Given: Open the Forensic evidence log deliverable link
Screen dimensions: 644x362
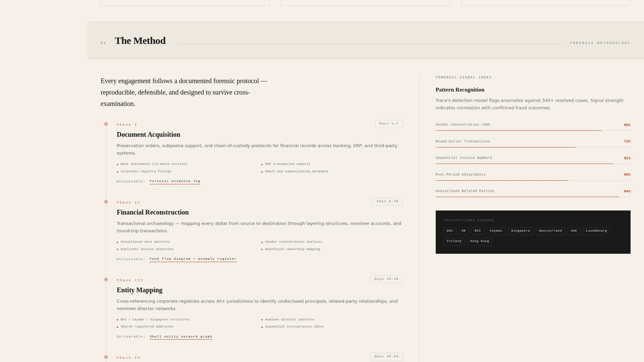Looking at the screenshot, I should coord(175,181).
